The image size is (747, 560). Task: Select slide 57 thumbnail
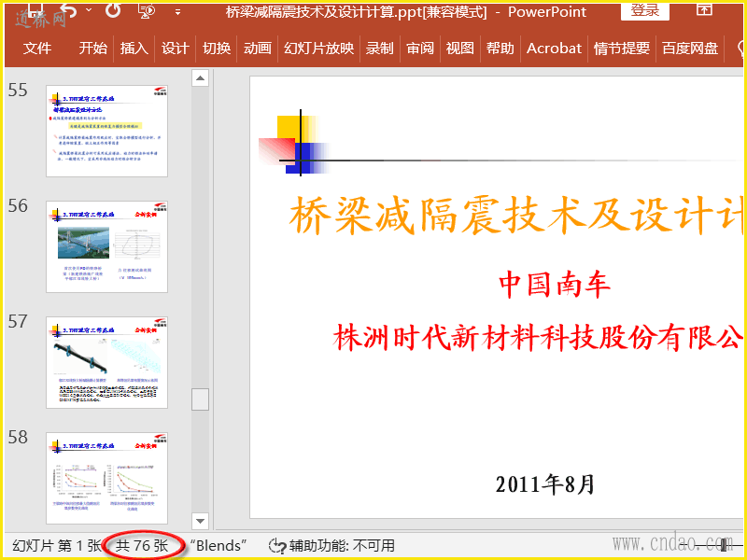(106, 362)
